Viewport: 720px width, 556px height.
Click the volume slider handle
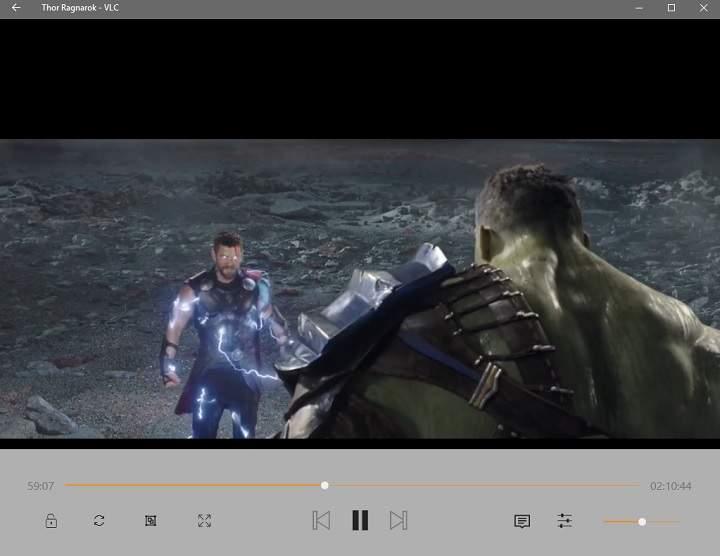point(642,521)
